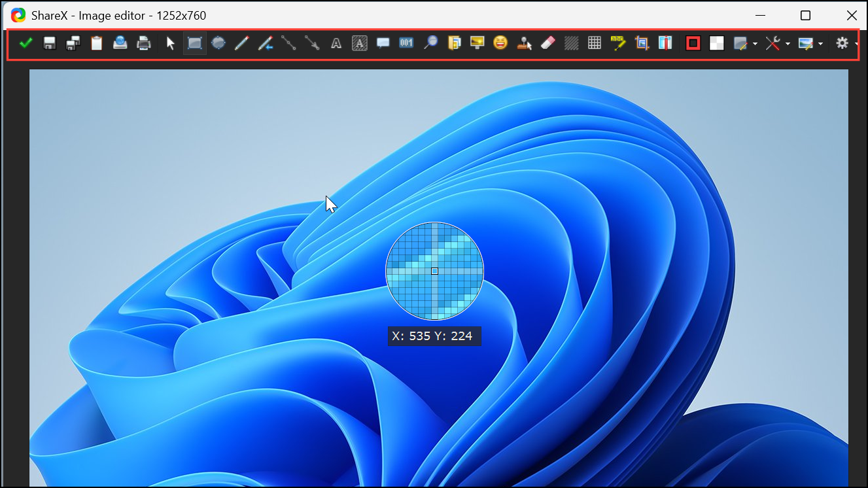Select the Crop image tool
The image size is (868, 488).
pyautogui.click(x=642, y=43)
